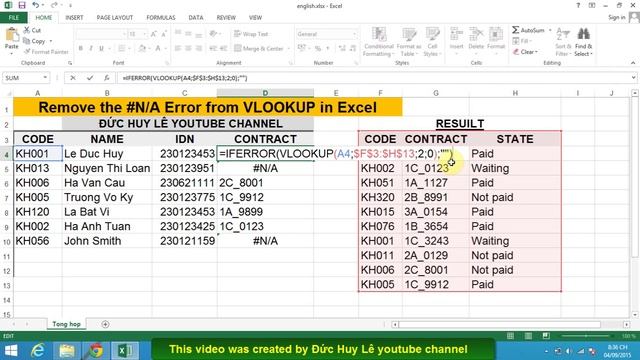Open the Name Box dropdown showing SUM
The height and width of the screenshot is (360, 640).
pyautogui.click(x=45, y=78)
